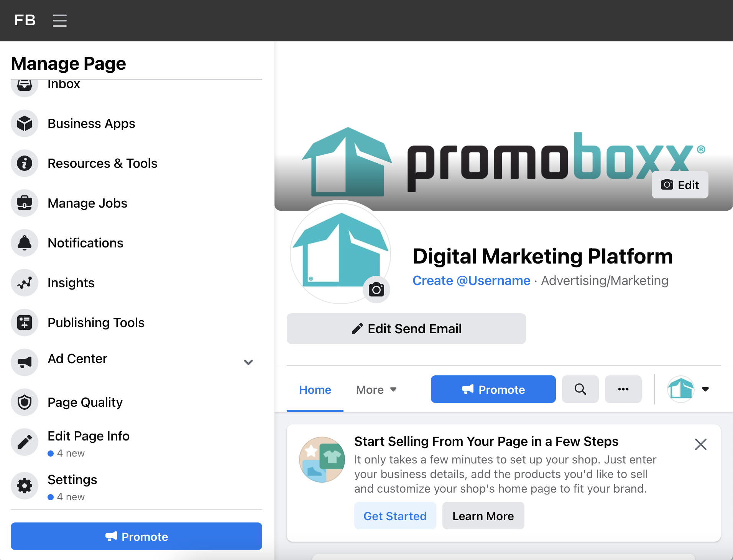Image resolution: width=733 pixels, height=560 pixels.
Task: Open the page identity switcher dropdown arrow
Action: tap(705, 389)
